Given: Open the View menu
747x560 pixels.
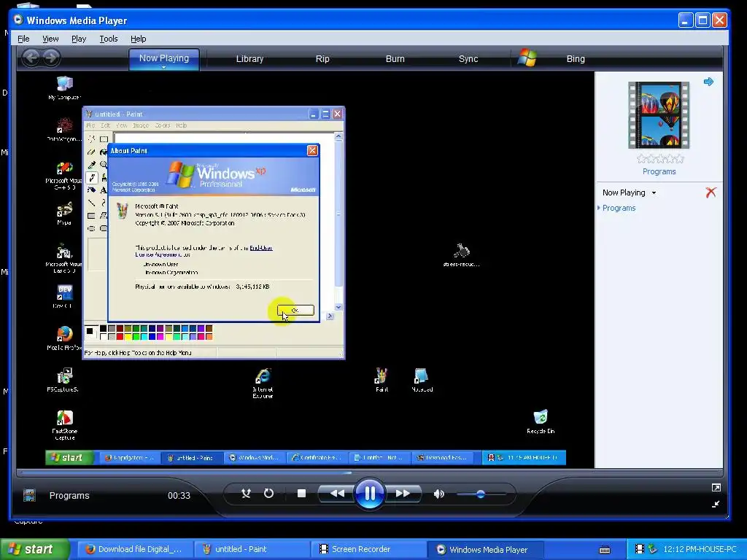Looking at the screenshot, I should [50, 39].
